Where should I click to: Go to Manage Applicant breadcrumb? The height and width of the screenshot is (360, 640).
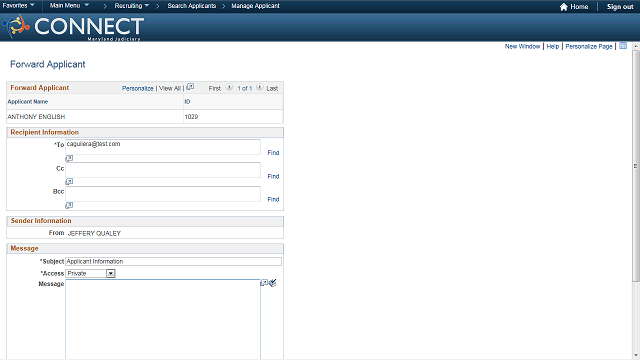(256, 6)
